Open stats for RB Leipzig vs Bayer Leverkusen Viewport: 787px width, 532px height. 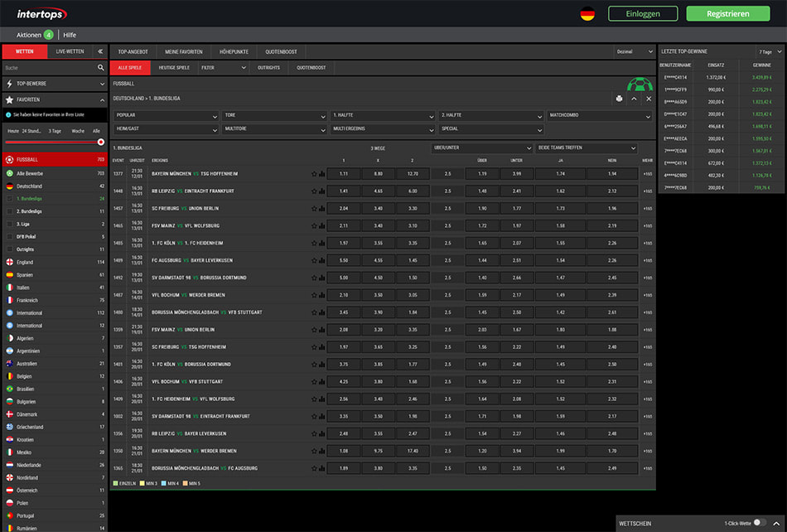(321, 433)
